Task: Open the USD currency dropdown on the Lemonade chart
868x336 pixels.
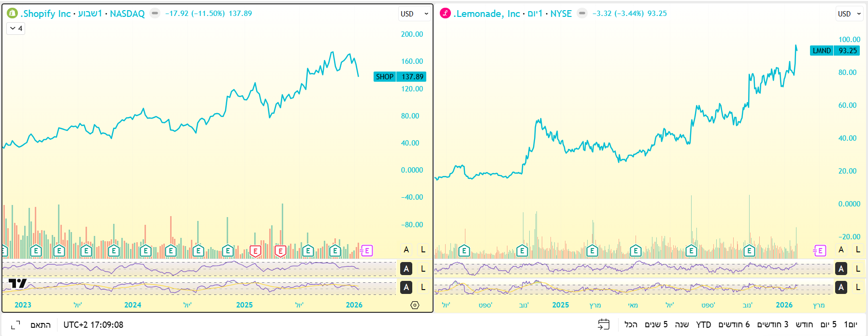Action: coord(849,14)
